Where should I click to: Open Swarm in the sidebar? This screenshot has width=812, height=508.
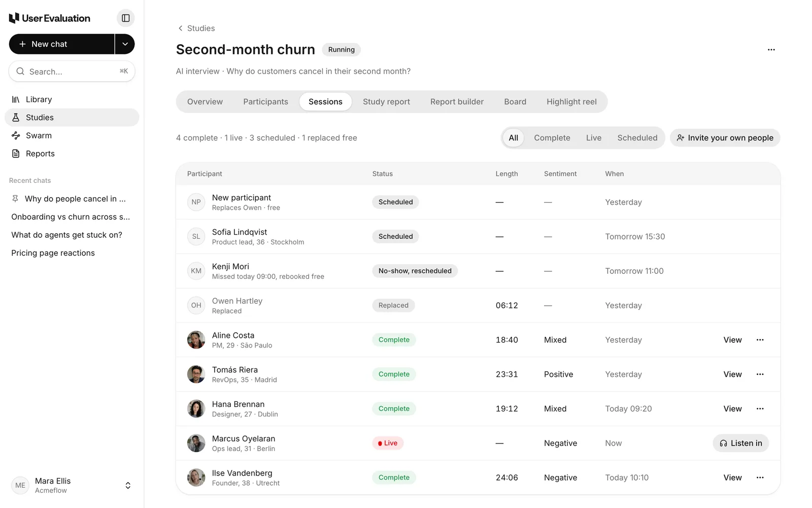[72, 136]
